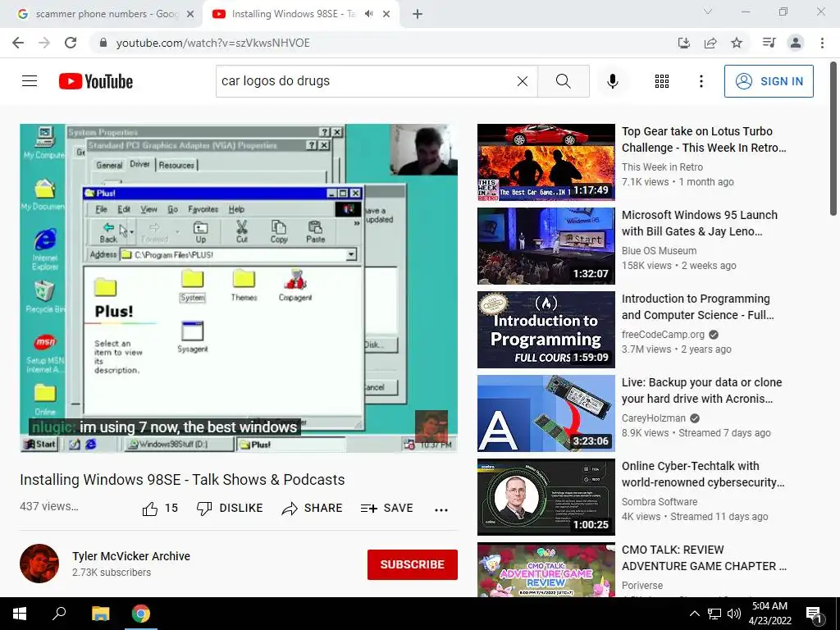The height and width of the screenshot is (630, 840).
Task: Open YouTube settings three-dot menu
Action: click(701, 81)
